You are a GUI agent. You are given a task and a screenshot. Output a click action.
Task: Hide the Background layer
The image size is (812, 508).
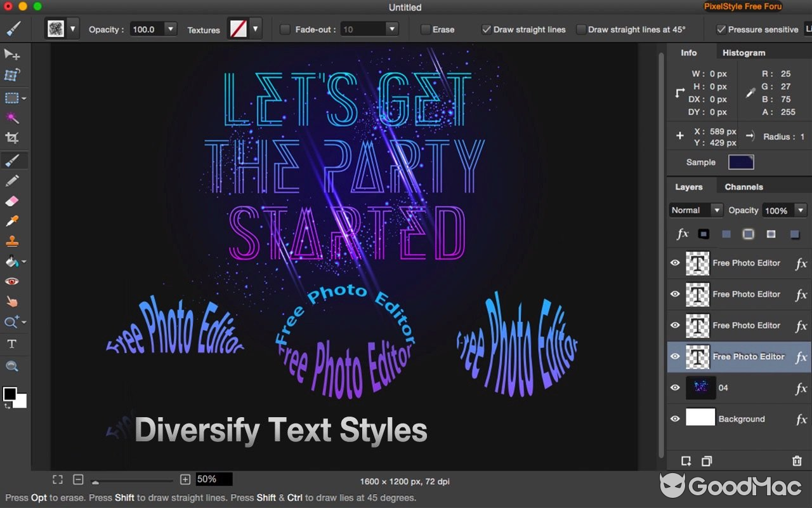click(675, 418)
